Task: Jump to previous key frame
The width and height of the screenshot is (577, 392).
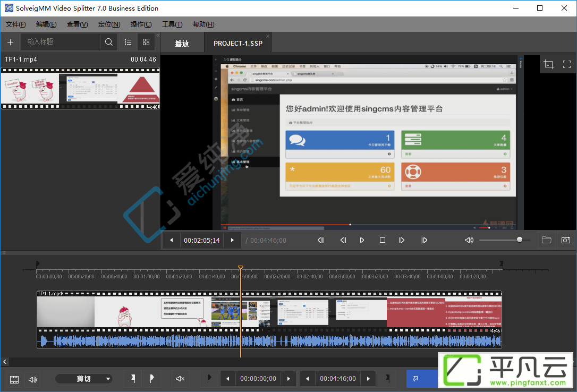Action: [x=321, y=240]
